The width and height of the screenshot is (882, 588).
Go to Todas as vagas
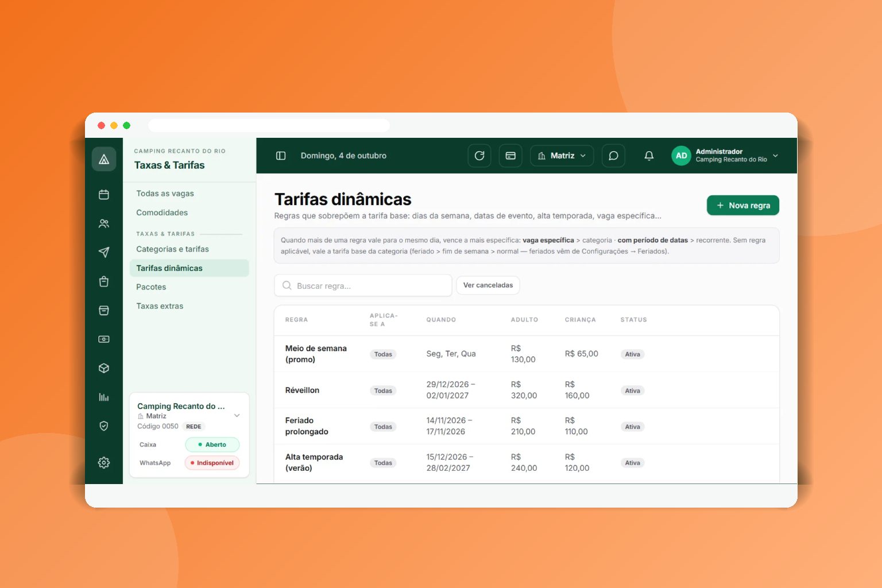click(165, 194)
